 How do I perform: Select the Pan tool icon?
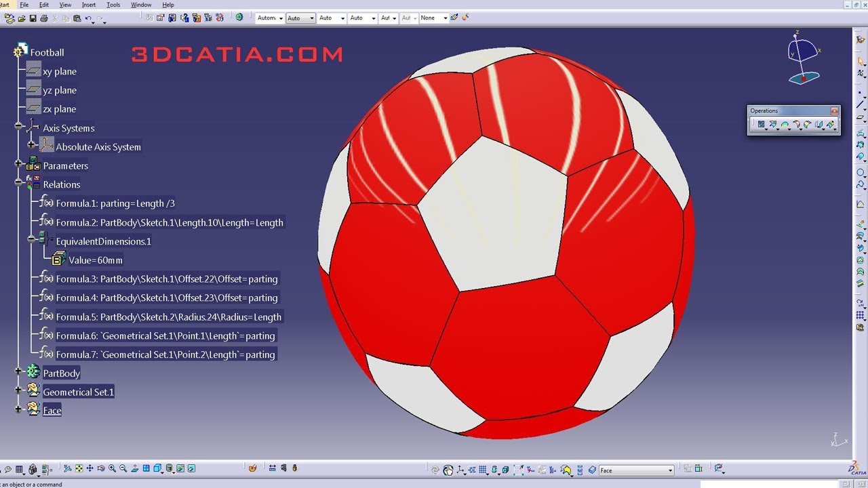point(90,468)
